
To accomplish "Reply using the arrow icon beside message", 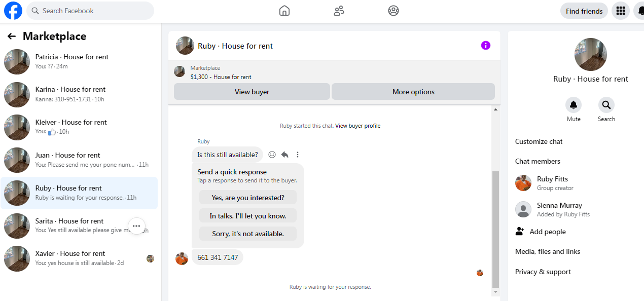I will (x=285, y=155).
